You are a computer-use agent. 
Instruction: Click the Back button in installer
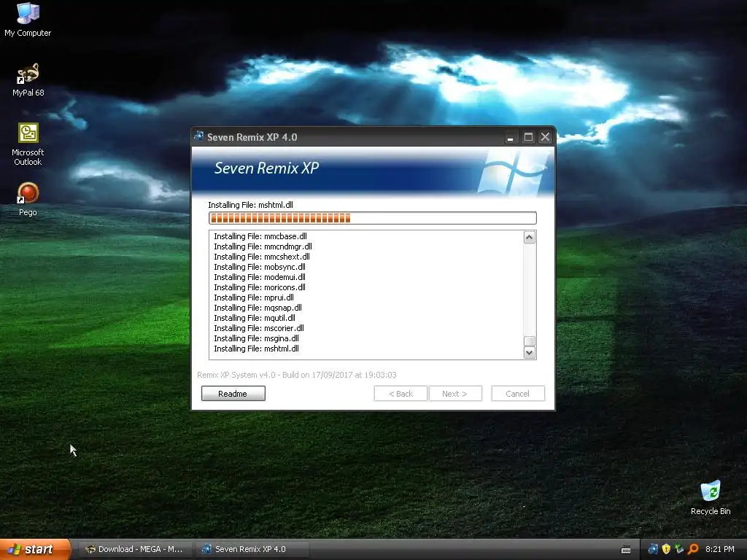(x=400, y=393)
